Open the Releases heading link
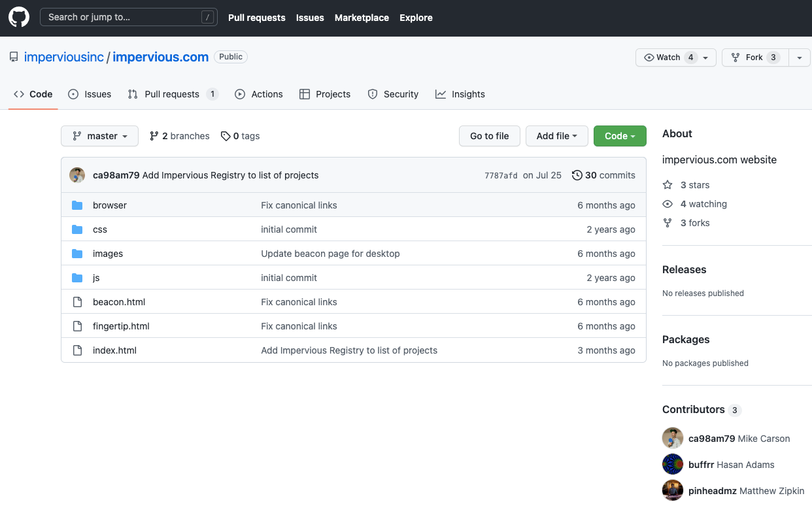Viewport: 812px width, 517px height. point(685,269)
